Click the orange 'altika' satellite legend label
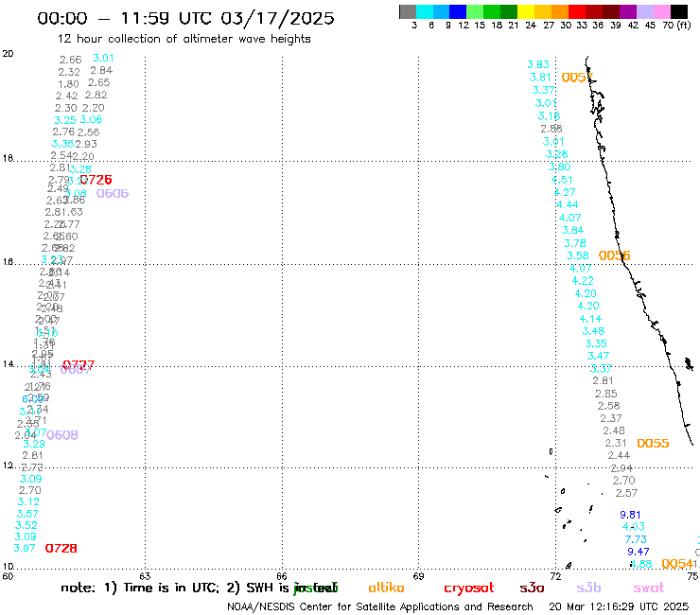 click(386, 588)
